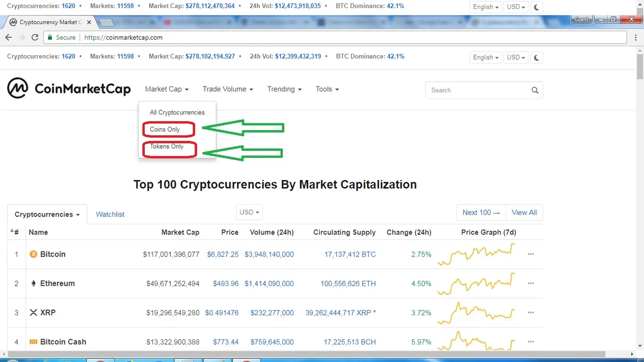Click Ethereum's 7d price graph

pyautogui.click(x=476, y=284)
